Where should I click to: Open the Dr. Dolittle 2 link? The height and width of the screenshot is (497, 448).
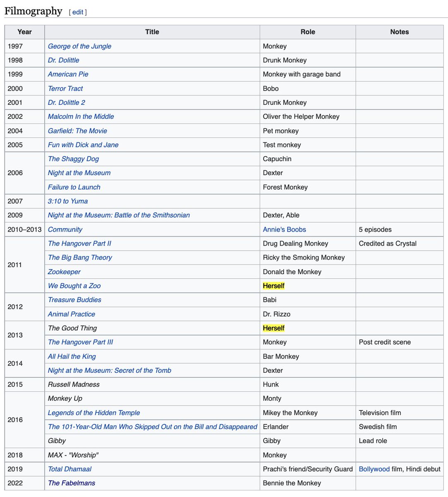[66, 103]
